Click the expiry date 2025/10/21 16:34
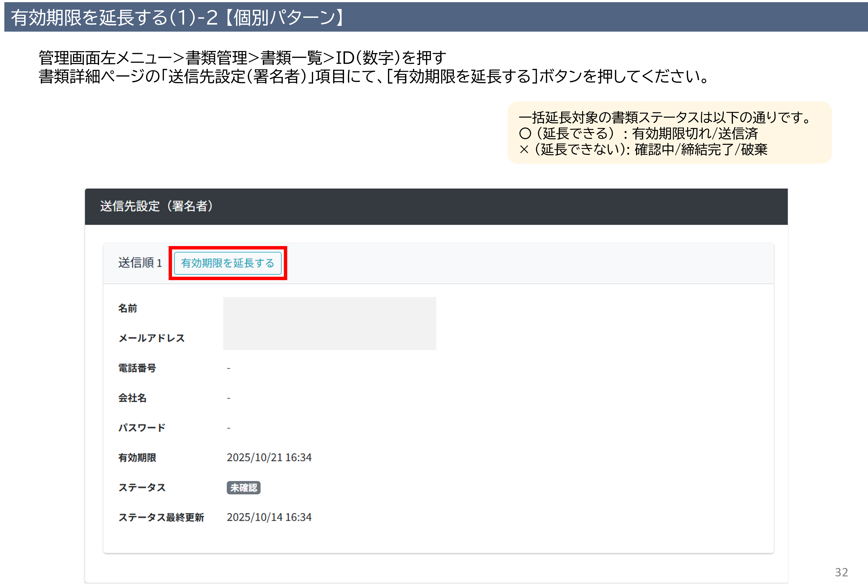This screenshot has height=588, width=868. coord(269,458)
